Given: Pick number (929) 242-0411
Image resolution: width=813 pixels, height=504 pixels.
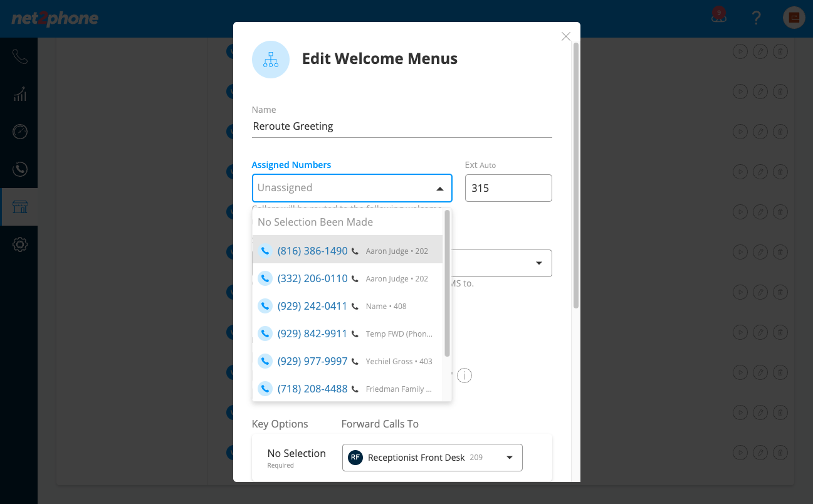Looking at the screenshot, I should point(348,306).
